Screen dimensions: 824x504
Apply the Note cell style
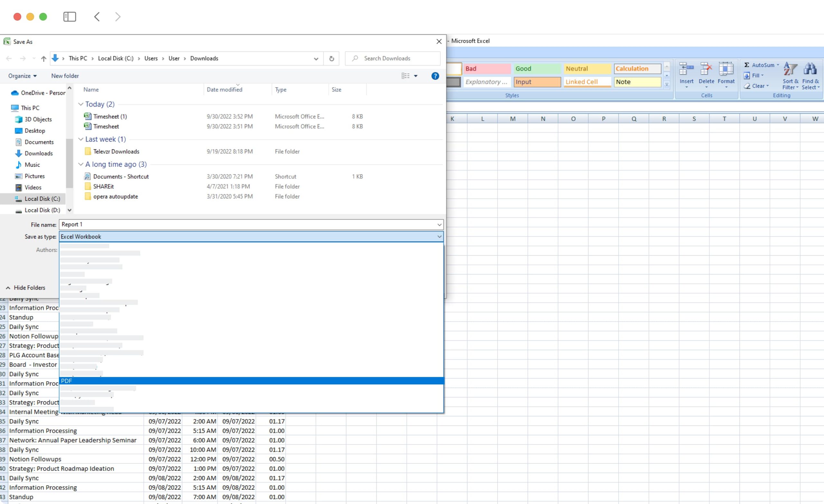(637, 82)
